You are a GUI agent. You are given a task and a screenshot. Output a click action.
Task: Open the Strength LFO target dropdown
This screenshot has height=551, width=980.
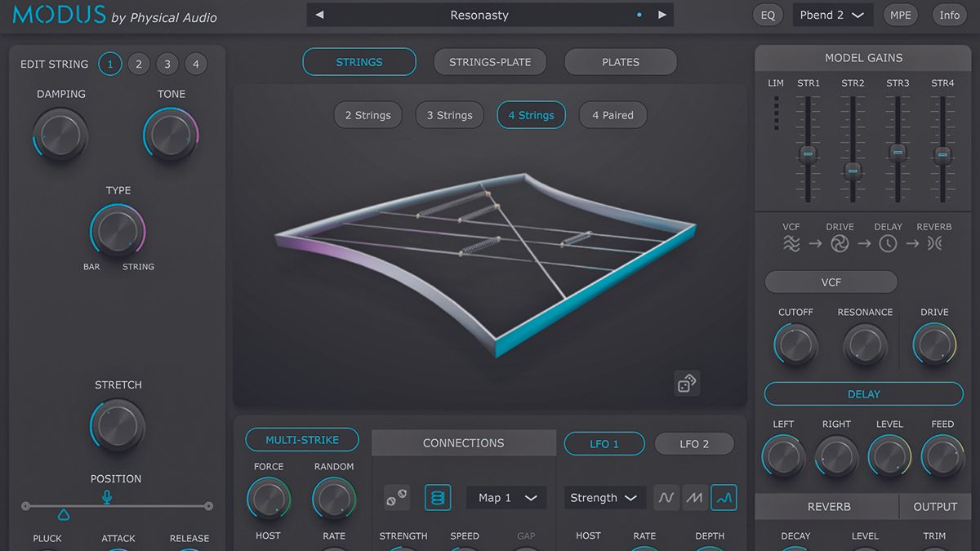tap(604, 498)
